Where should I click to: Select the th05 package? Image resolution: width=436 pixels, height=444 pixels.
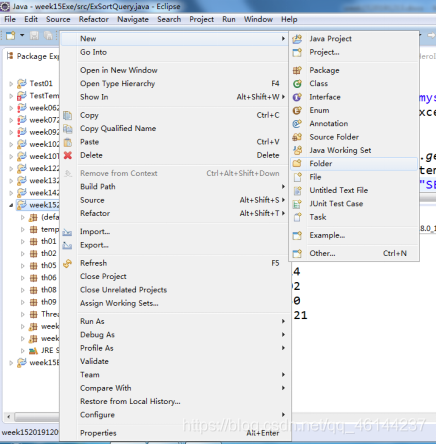(x=43, y=266)
